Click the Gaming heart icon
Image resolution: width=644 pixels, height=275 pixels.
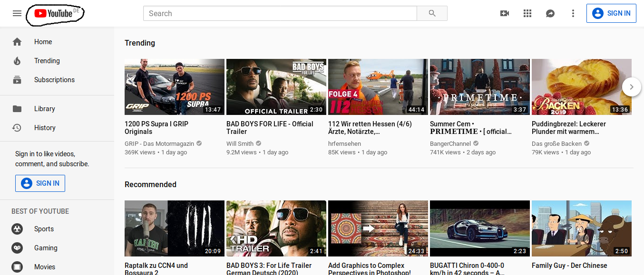(17, 248)
